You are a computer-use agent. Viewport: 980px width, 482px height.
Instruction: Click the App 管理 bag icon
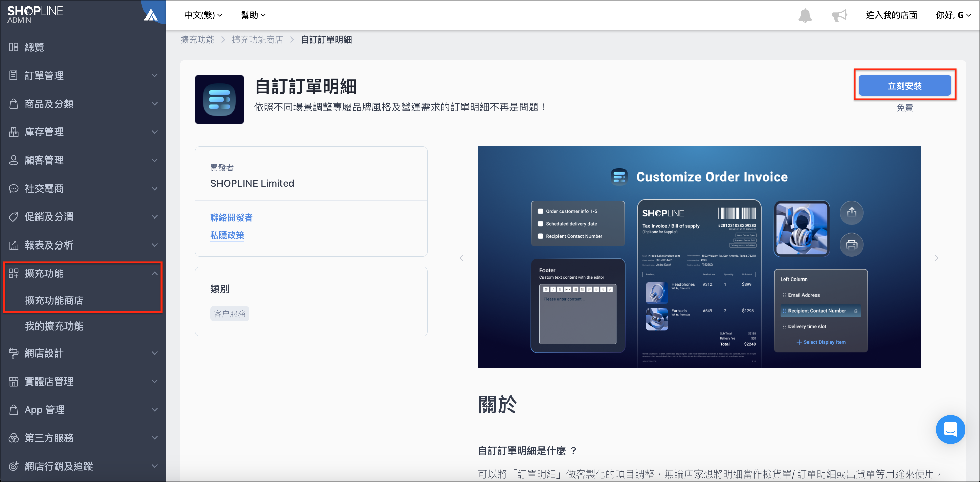tap(14, 409)
